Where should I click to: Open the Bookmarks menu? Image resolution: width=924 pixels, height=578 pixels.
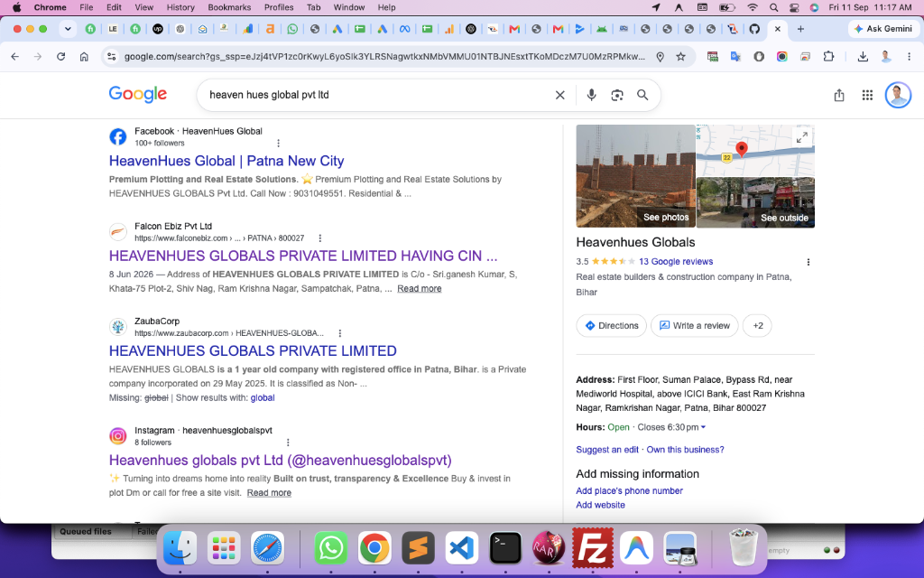229,7
